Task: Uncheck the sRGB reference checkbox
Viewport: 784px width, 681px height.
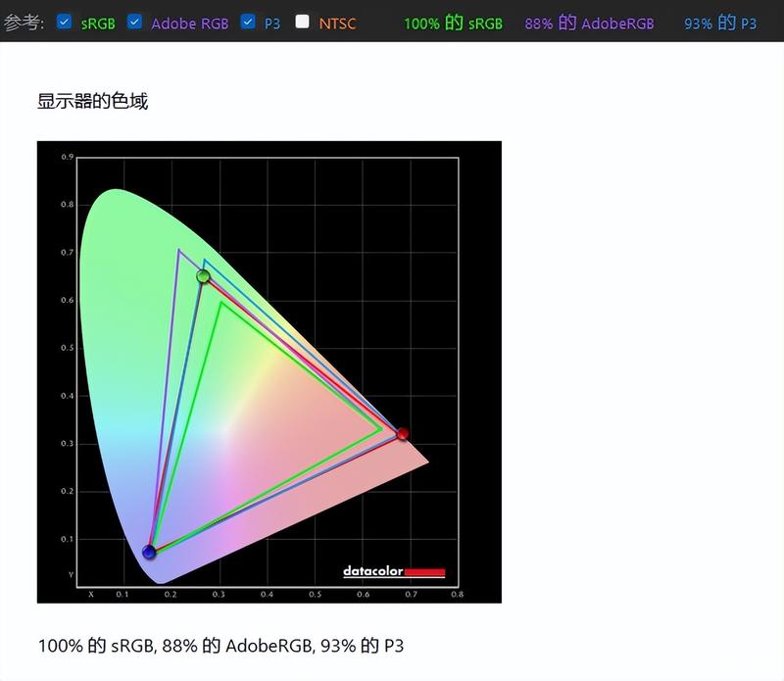Action: (x=64, y=22)
